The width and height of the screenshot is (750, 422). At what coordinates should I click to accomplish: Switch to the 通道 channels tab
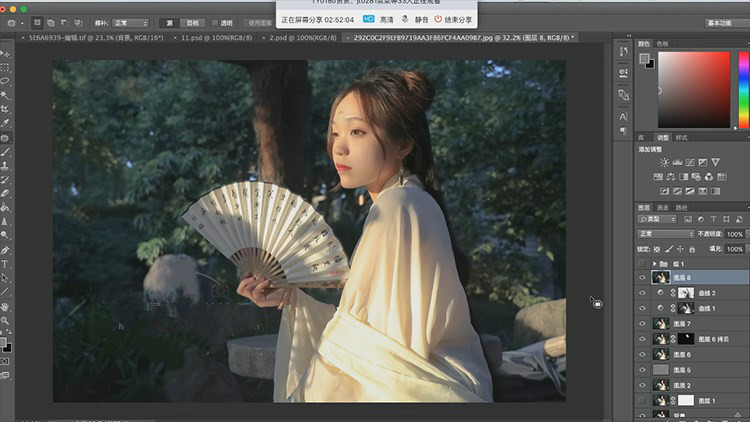[x=662, y=208]
